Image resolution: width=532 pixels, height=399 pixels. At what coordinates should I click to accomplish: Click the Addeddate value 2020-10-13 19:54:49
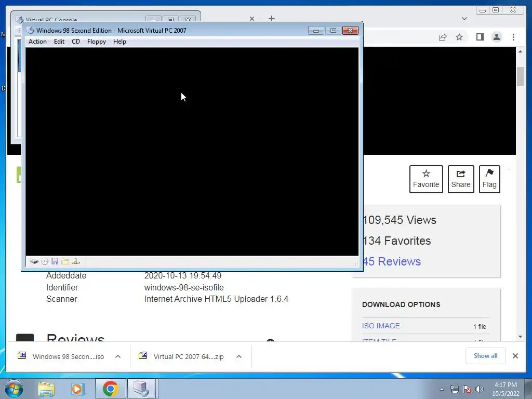183,275
